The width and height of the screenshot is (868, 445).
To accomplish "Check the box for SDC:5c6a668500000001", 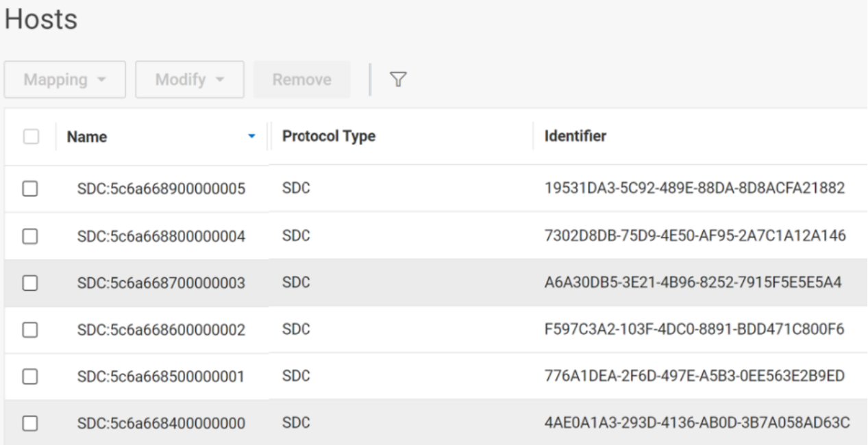I will coord(29,377).
